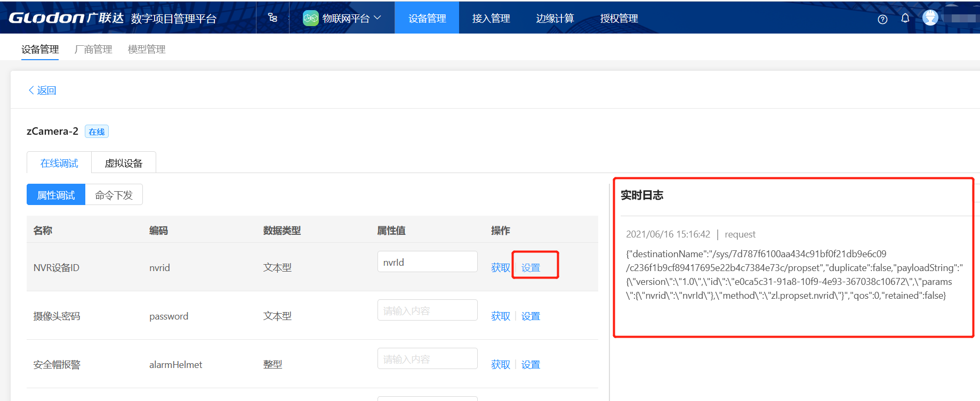The height and width of the screenshot is (401, 980).
Task: Switch to the 模型管理 tab
Action: (147, 50)
